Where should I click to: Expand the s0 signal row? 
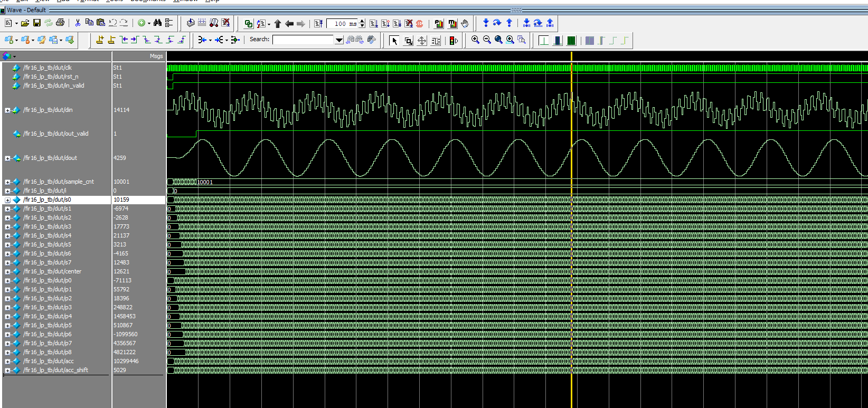7,200
